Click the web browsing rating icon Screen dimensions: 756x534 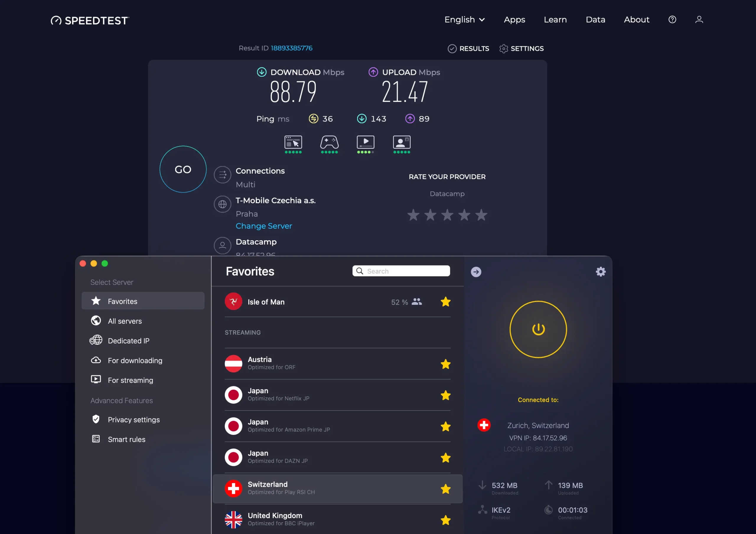(x=293, y=142)
